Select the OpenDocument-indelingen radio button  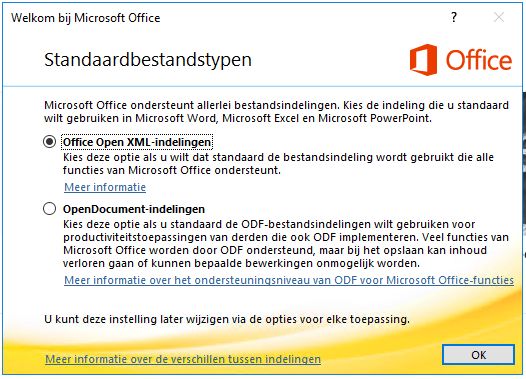[49, 209]
